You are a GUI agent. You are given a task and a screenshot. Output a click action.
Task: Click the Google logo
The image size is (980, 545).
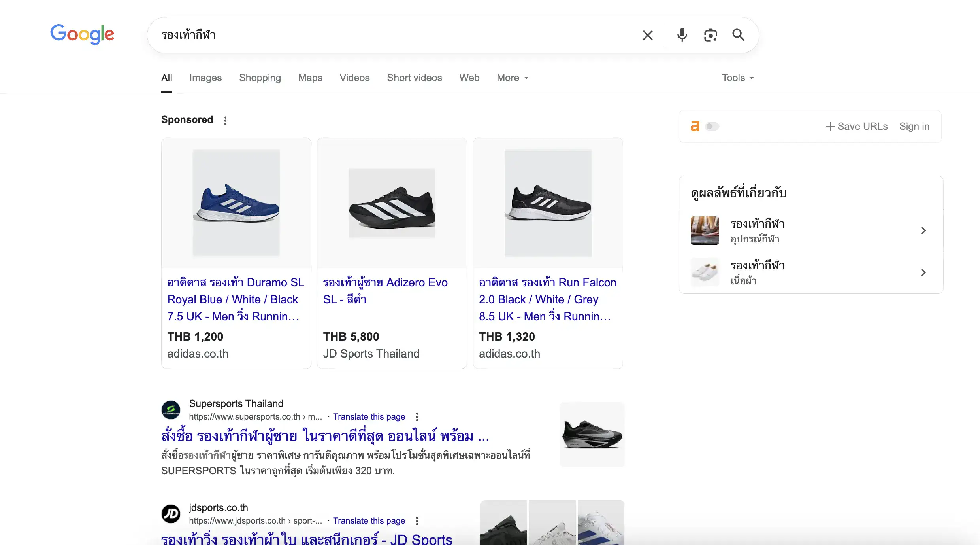tap(82, 34)
